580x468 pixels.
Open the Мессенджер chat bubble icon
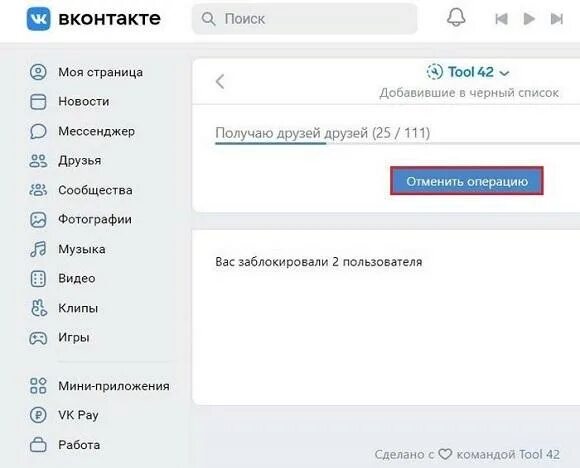(x=38, y=131)
